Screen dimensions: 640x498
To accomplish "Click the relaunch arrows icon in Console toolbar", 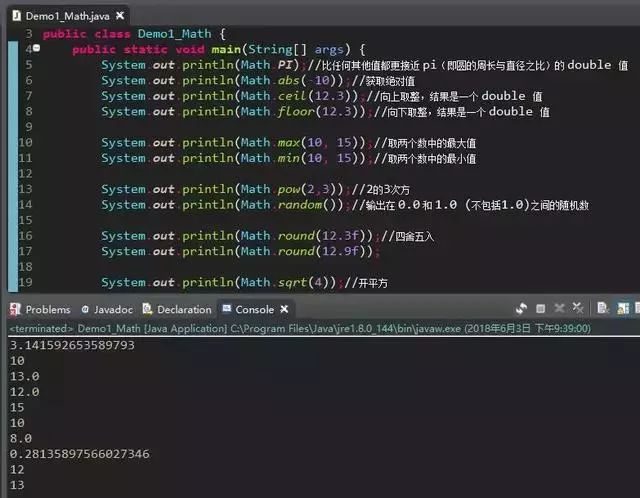I will (521, 309).
